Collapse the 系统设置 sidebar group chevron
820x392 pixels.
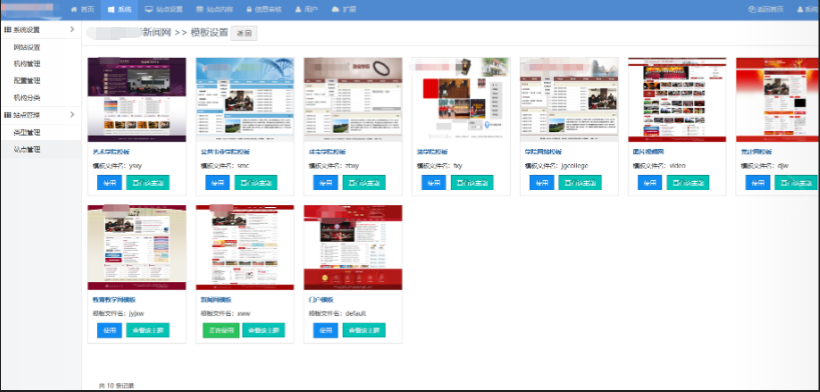[x=72, y=30]
